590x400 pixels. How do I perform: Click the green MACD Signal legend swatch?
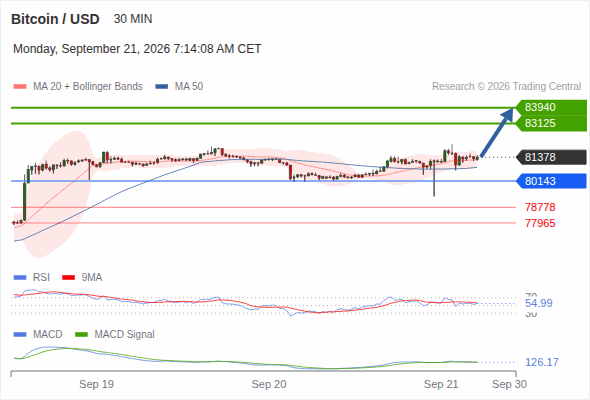pyautogui.click(x=81, y=335)
